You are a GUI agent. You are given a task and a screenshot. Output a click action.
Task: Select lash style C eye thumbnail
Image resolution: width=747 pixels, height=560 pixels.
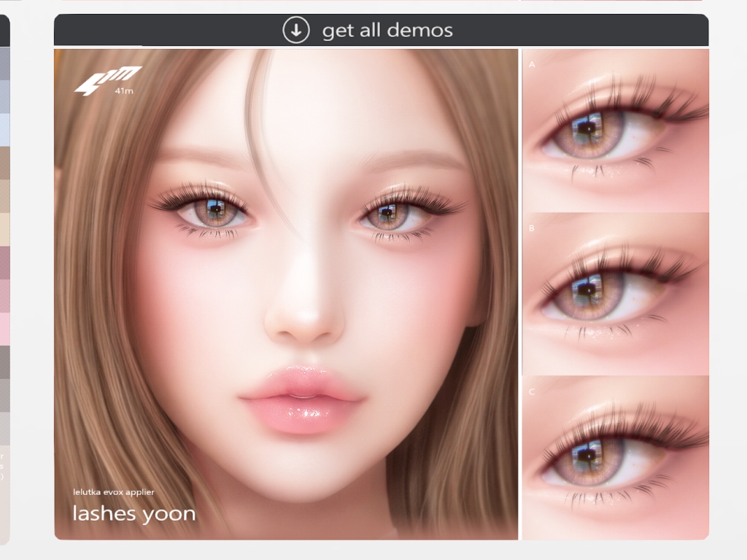pyautogui.click(x=615, y=456)
